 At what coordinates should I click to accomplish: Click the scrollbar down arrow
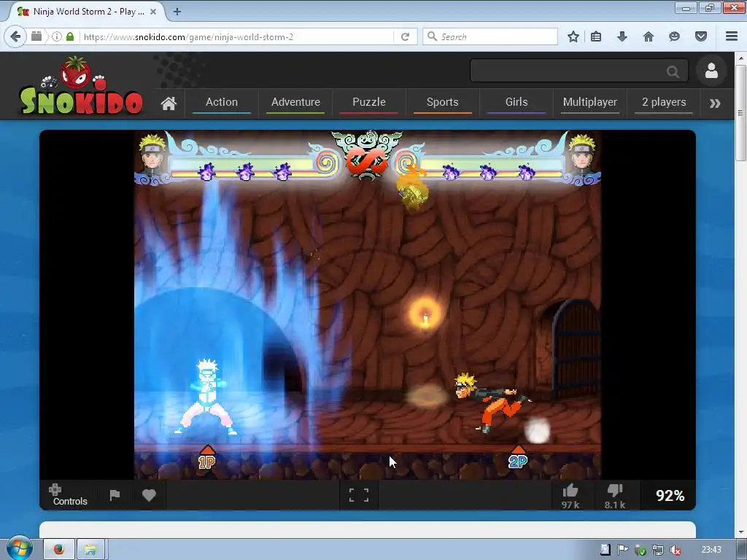point(740,532)
